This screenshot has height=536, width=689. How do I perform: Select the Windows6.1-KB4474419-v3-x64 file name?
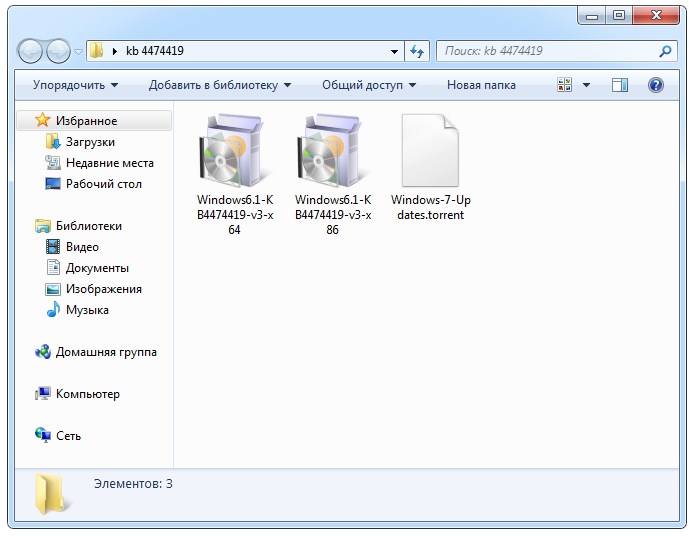tap(235, 215)
